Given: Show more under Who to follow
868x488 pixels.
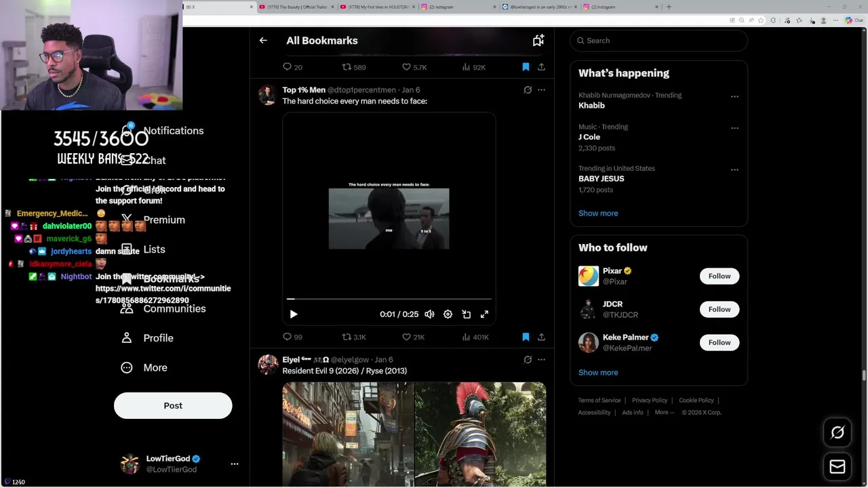Looking at the screenshot, I should click(598, 373).
